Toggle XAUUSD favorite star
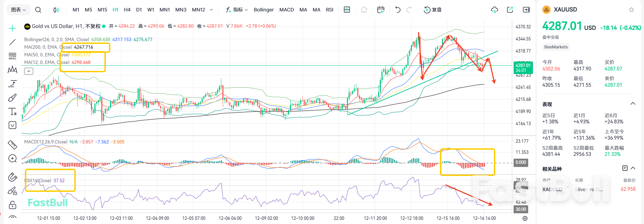Image resolution: width=644 pixels, height=224 pixels. [x=632, y=10]
